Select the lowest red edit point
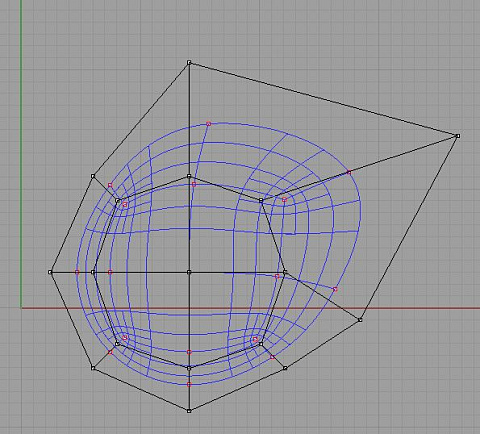480x434 pixels. [189, 384]
